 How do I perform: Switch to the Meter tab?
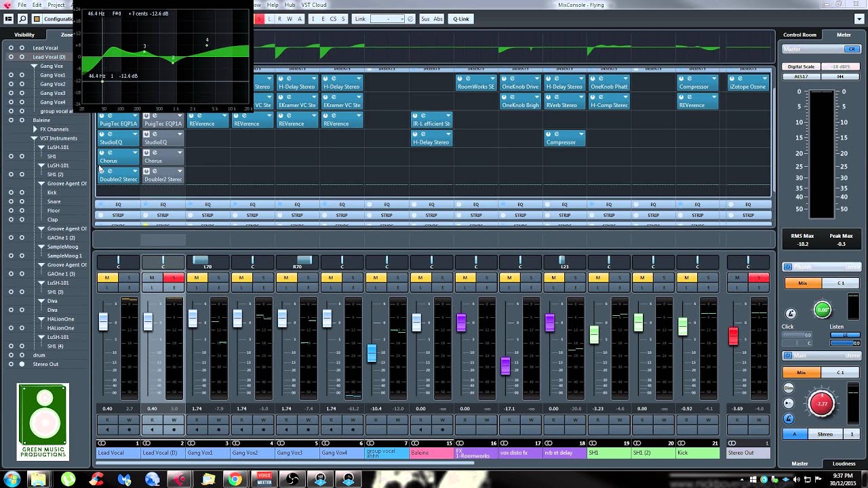click(x=844, y=35)
